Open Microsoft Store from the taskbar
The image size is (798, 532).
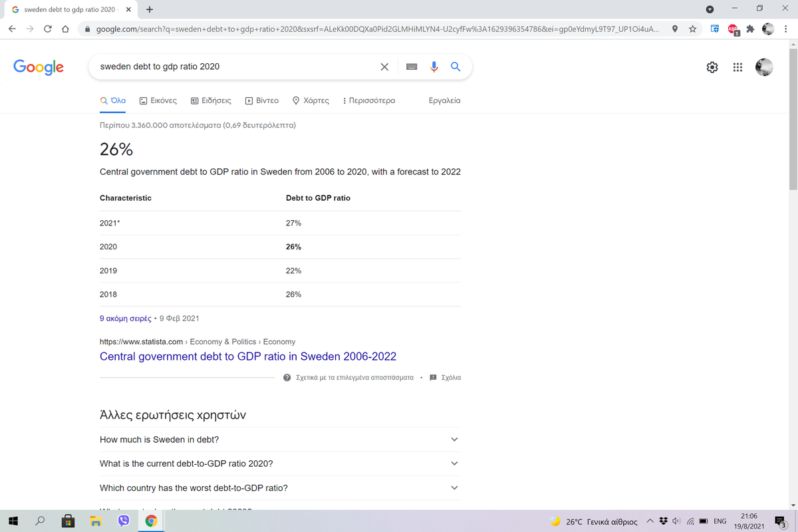click(68, 521)
